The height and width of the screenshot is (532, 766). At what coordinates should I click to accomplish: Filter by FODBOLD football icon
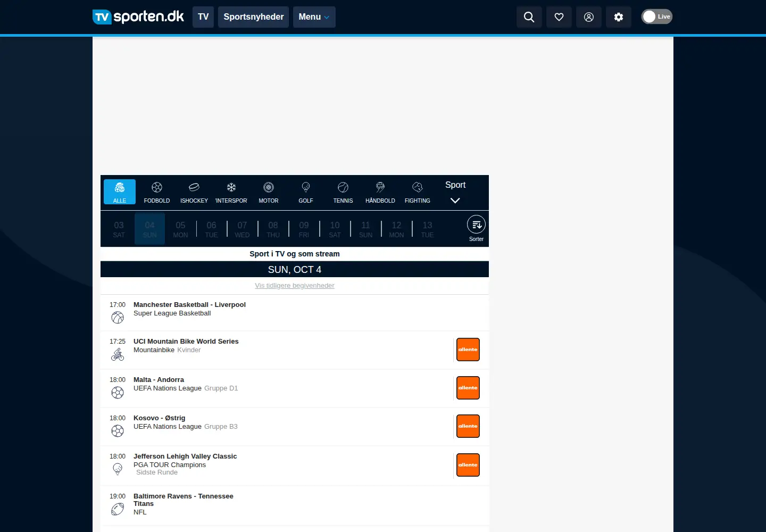coord(157,192)
